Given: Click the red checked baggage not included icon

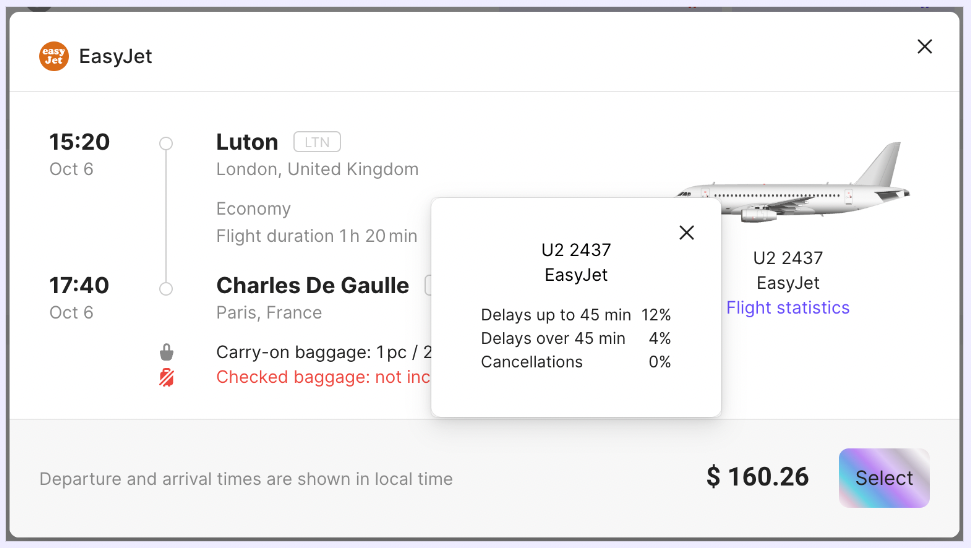Looking at the screenshot, I should point(167,378).
